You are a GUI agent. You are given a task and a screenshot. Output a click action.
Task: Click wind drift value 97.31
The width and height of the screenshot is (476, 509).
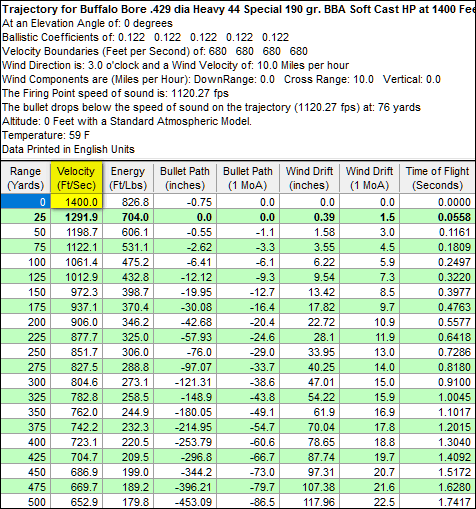point(309,472)
